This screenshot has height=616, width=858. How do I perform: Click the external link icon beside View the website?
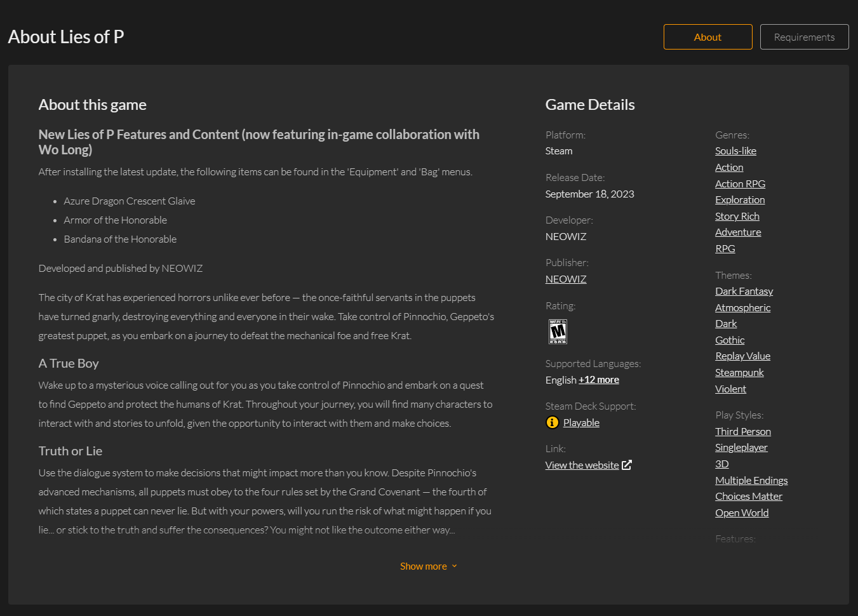[x=627, y=465]
